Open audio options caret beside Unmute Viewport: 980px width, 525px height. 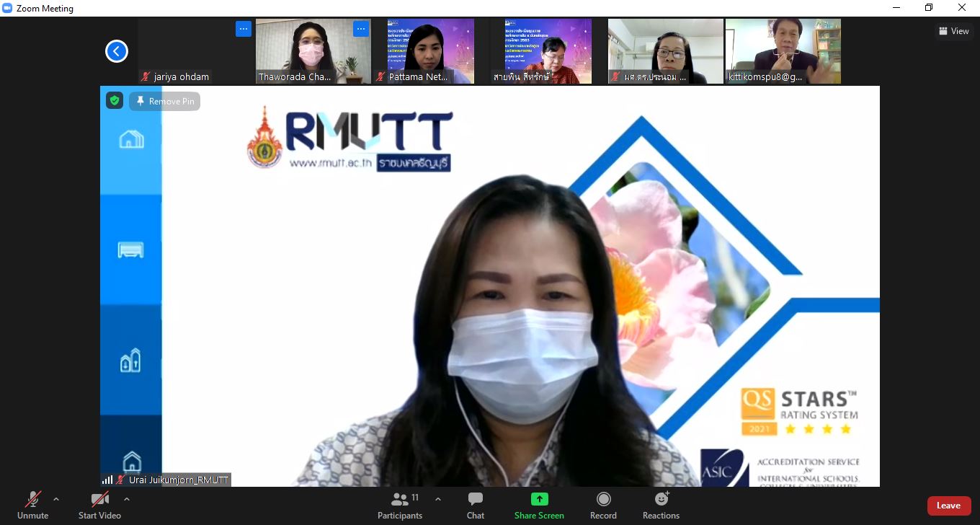tap(56, 499)
